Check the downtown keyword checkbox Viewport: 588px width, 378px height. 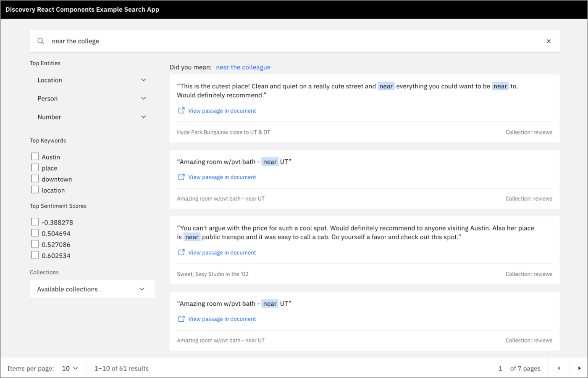(x=35, y=179)
